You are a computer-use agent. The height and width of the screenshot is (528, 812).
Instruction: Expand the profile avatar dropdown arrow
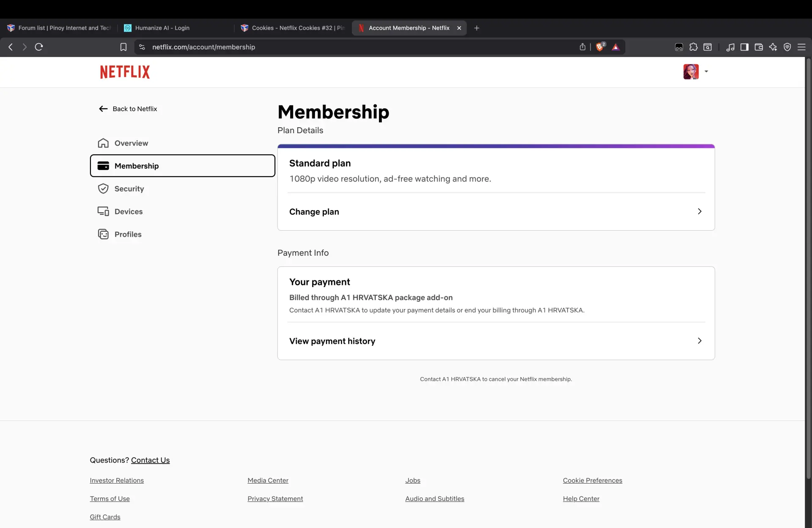[706, 71]
